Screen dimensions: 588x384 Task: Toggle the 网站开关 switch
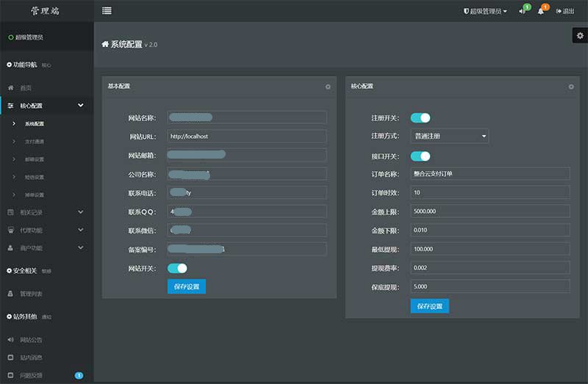(x=177, y=268)
